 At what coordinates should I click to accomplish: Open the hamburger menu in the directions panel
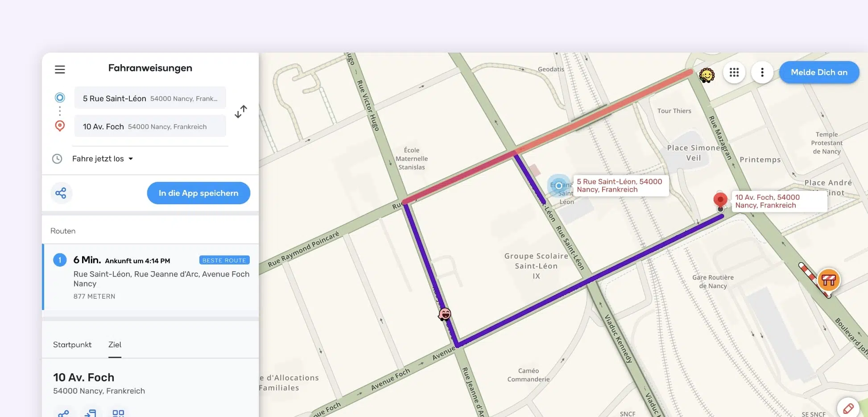click(x=60, y=69)
